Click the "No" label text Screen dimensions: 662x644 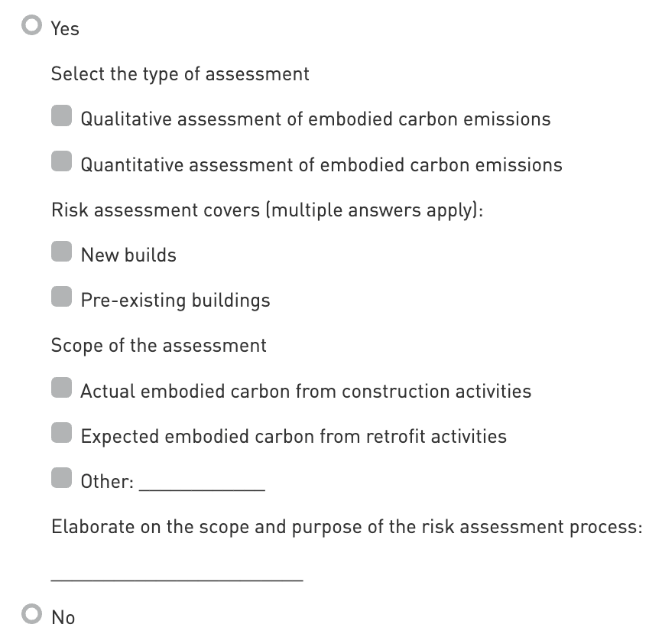(63, 617)
